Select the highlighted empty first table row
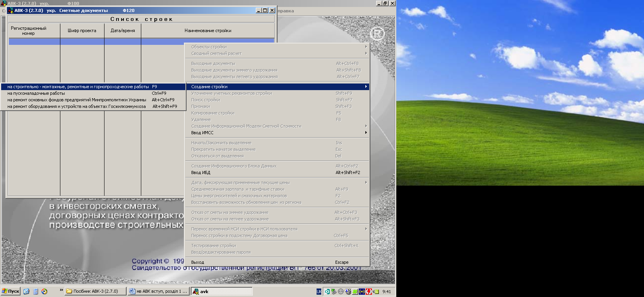The image size is (644, 297). 141,41
